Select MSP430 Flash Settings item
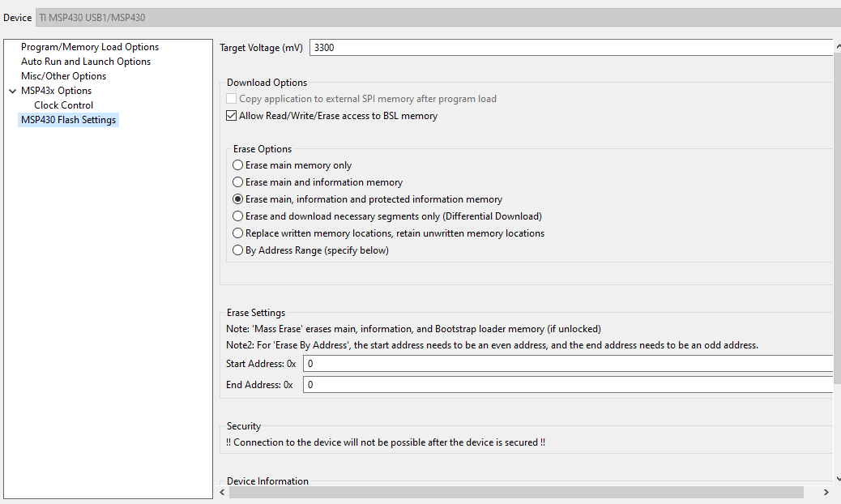The width and height of the screenshot is (841, 504). pos(68,120)
